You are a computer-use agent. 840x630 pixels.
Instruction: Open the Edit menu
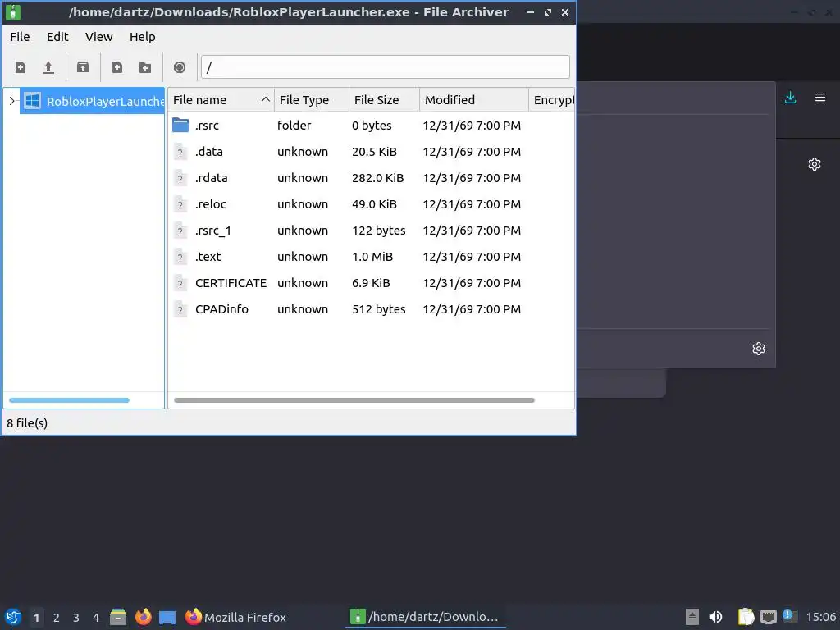(57, 37)
